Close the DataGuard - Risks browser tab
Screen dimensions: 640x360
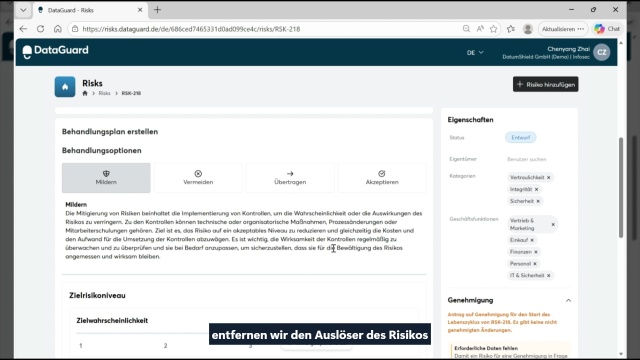[x=140, y=10]
